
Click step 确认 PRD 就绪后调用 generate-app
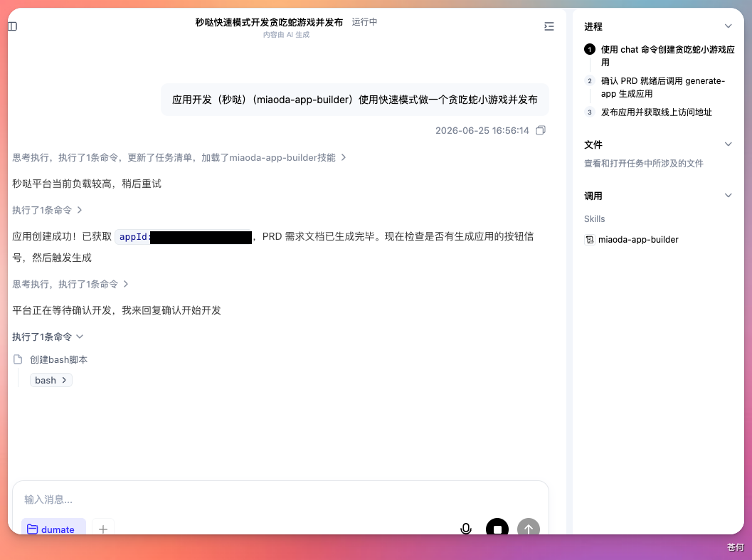click(x=663, y=87)
